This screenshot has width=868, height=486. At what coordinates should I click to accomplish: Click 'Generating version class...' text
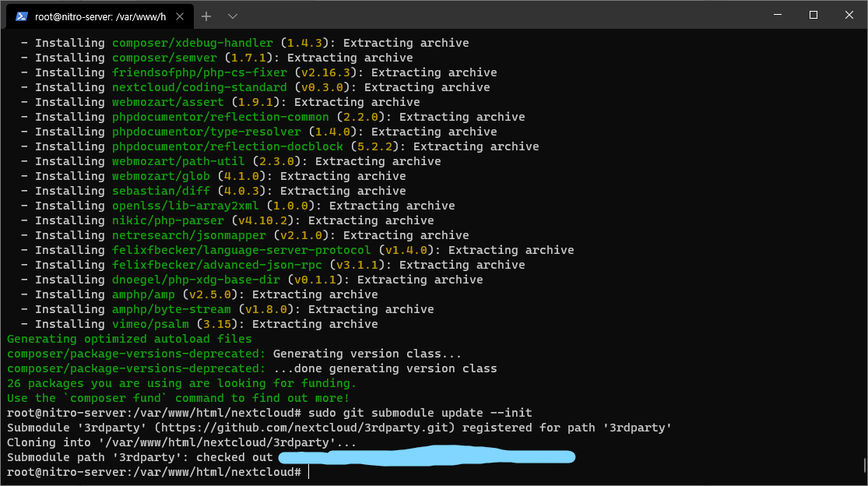pos(367,354)
